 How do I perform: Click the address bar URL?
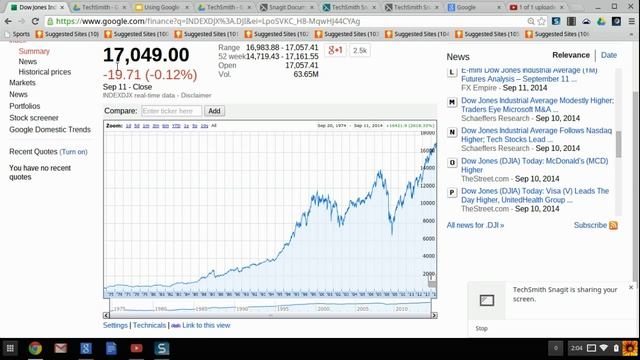pyautogui.click(x=208, y=21)
